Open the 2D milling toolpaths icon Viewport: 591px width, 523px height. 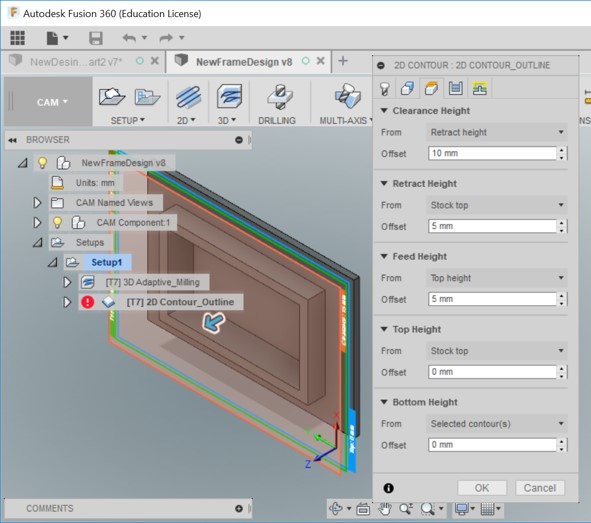[x=188, y=97]
